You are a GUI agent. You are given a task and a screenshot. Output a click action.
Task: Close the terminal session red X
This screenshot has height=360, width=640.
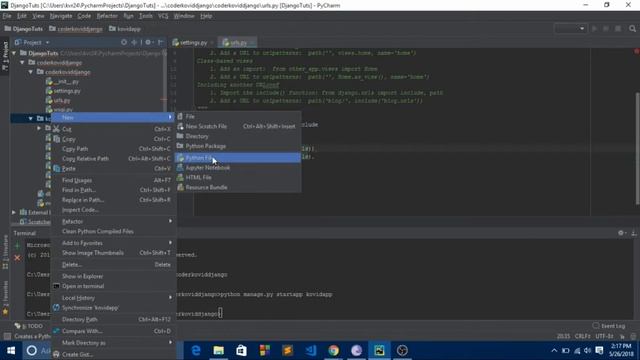coord(17,258)
